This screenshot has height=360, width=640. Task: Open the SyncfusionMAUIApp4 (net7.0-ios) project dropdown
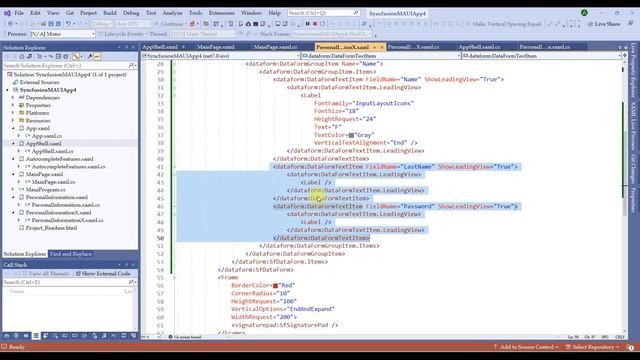point(220,56)
